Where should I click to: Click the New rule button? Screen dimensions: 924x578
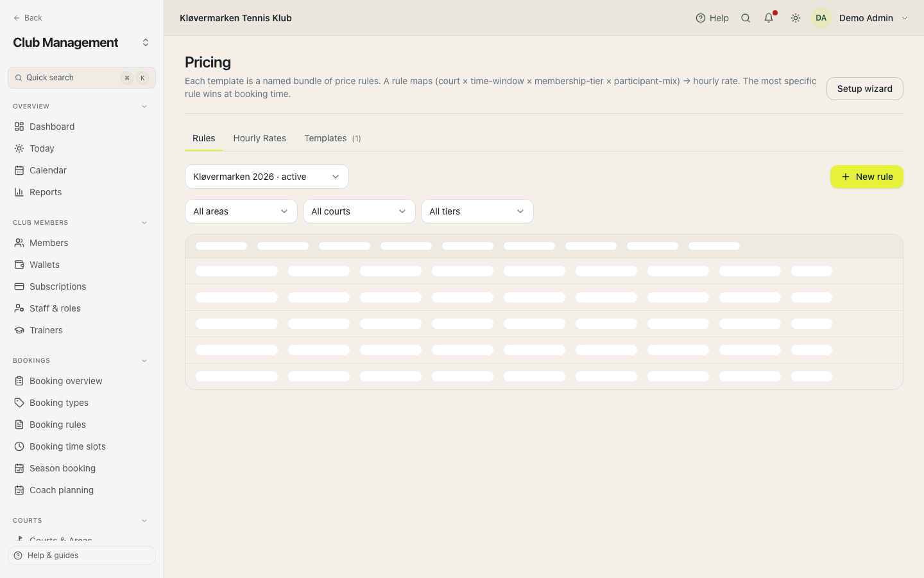click(x=867, y=177)
